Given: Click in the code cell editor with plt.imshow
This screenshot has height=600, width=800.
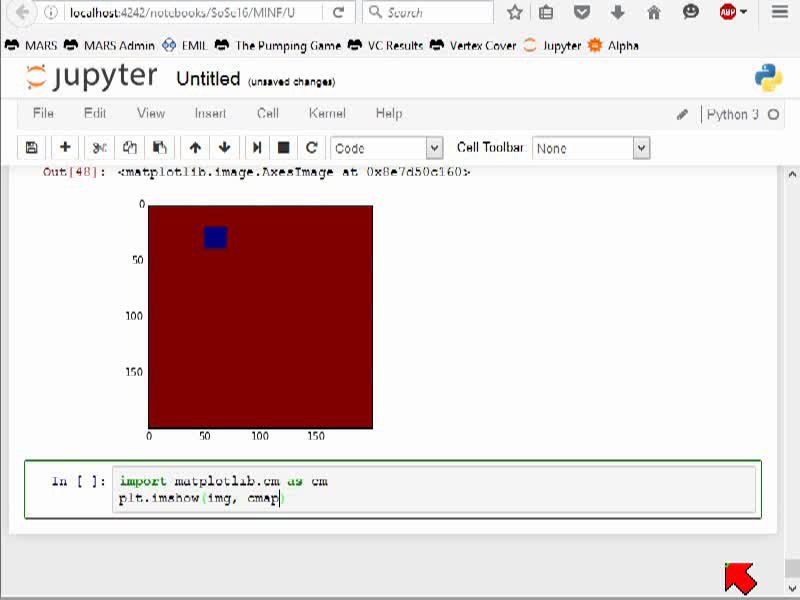Looking at the screenshot, I should coord(434,489).
